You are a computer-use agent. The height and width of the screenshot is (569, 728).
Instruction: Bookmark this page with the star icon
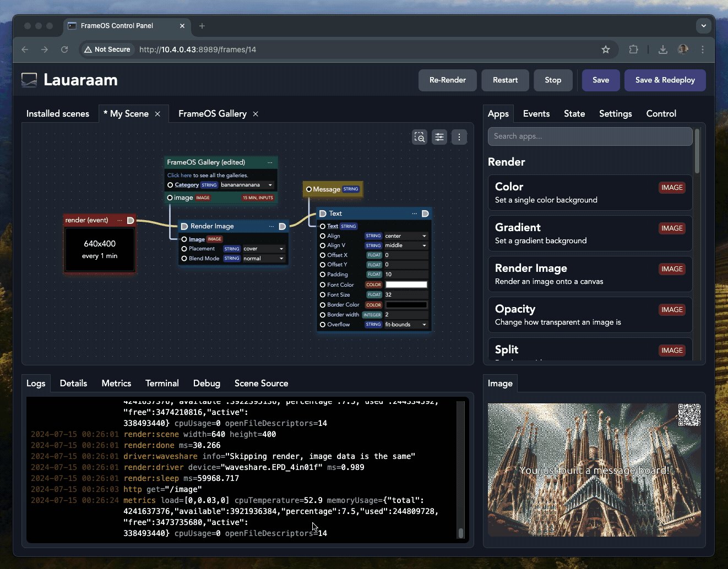click(606, 50)
